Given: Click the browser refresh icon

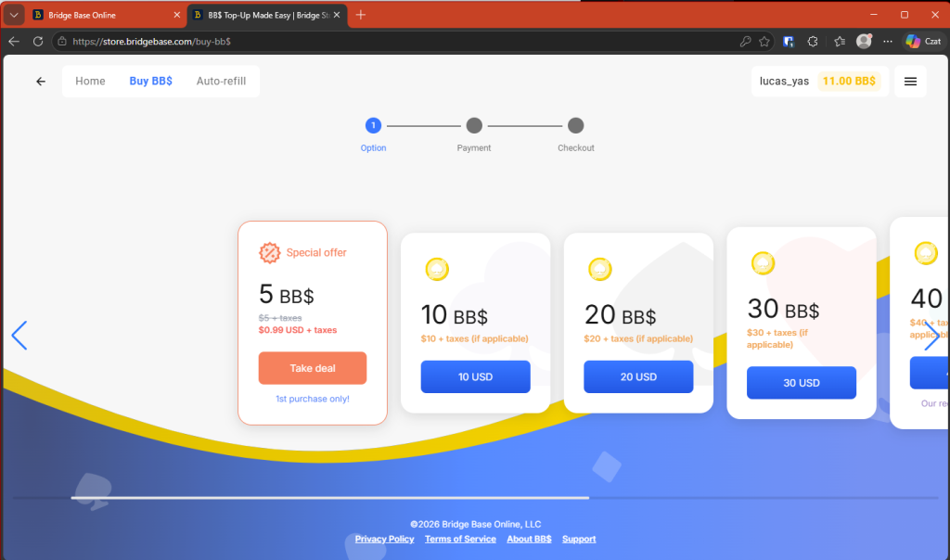Looking at the screenshot, I should pos(38,42).
